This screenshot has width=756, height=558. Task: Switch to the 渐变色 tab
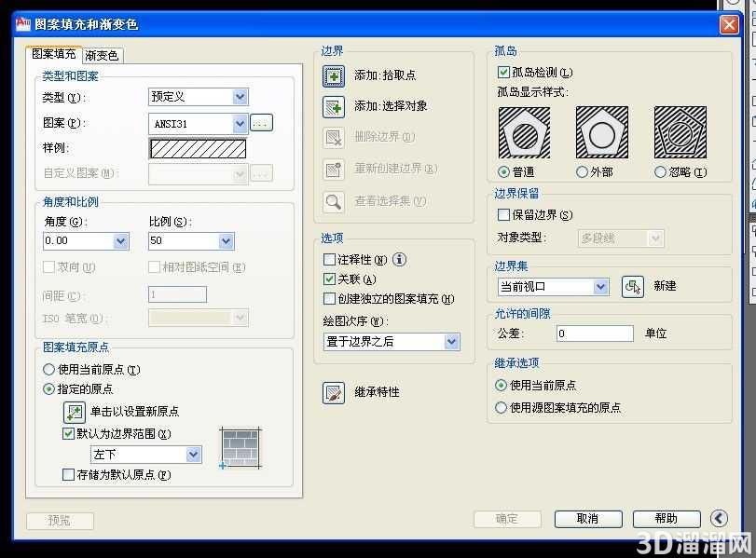pyautogui.click(x=102, y=55)
